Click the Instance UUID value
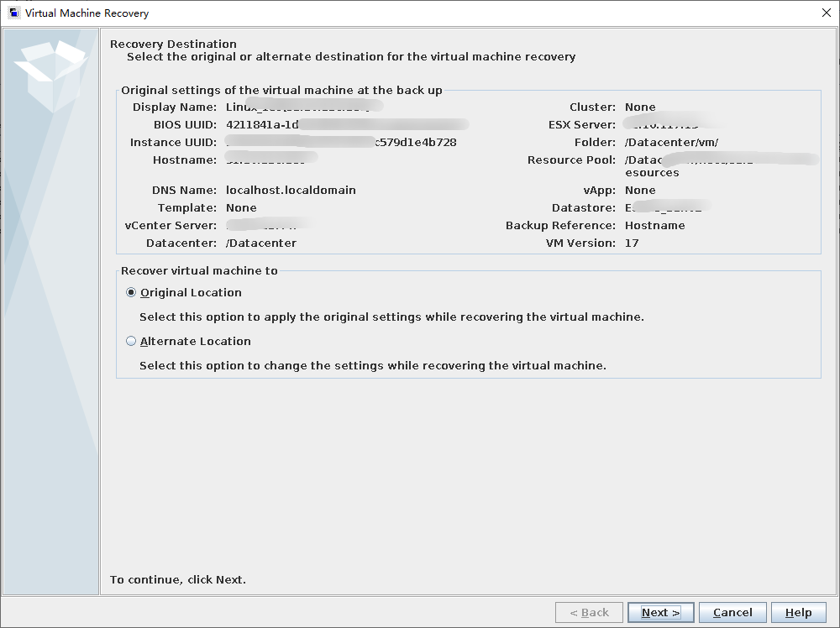This screenshot has height=628, width=840. pyautogui.click(x=341, y=143)
